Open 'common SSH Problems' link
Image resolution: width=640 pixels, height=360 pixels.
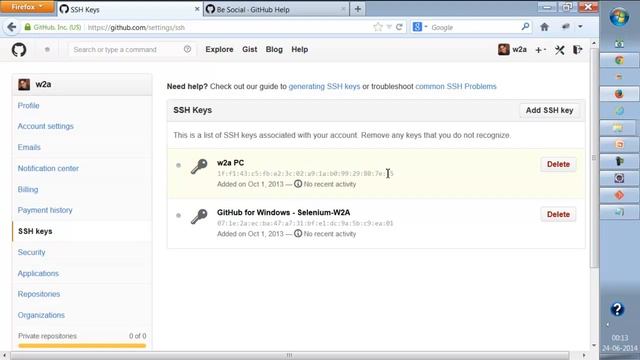coord(456,87)
